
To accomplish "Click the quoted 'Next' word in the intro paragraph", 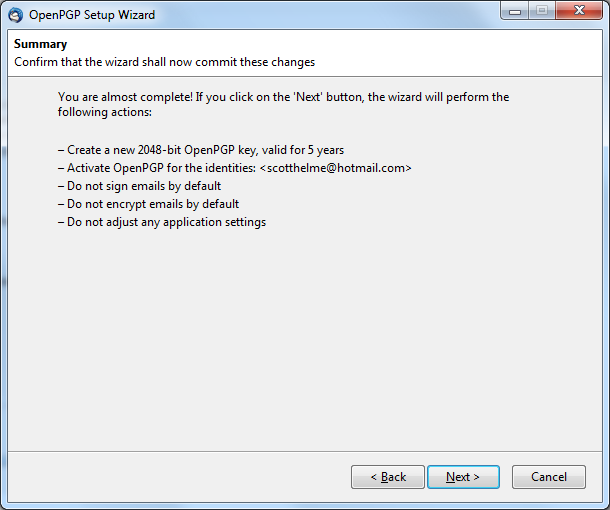I will pyautogui.click(x=308, y=97).
